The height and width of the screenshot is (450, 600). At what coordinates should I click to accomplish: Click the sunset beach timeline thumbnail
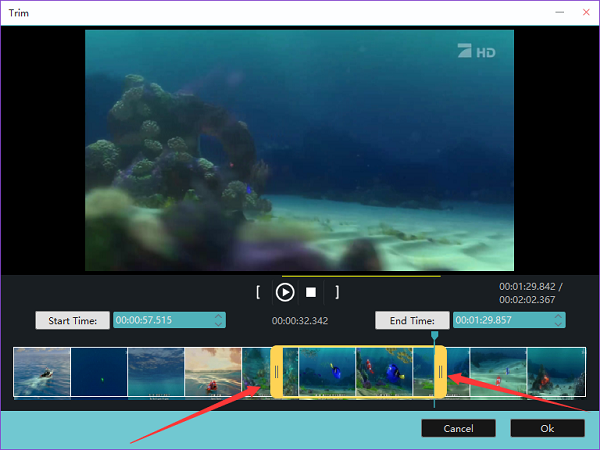pyautogui.click(x=213, y=372)
